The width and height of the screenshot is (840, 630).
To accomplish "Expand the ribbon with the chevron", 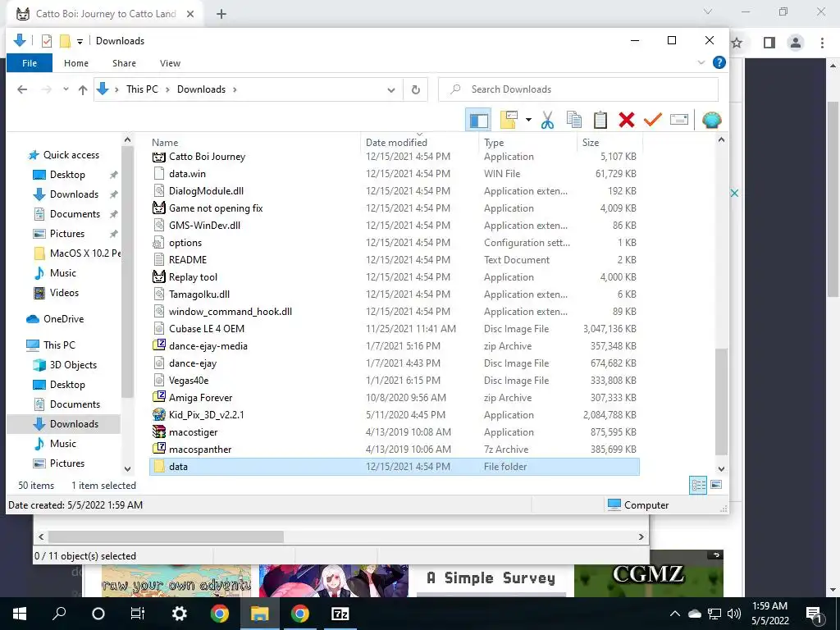I will tap(701, 62).
